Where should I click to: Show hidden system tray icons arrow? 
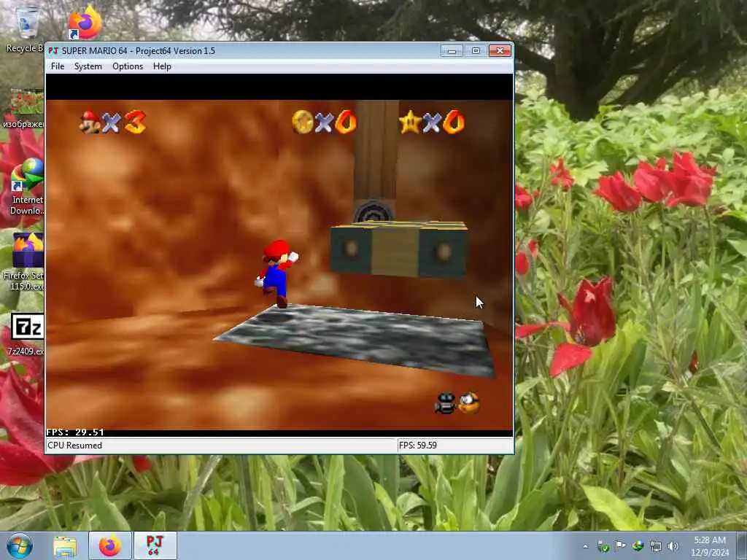coord(586,547)
